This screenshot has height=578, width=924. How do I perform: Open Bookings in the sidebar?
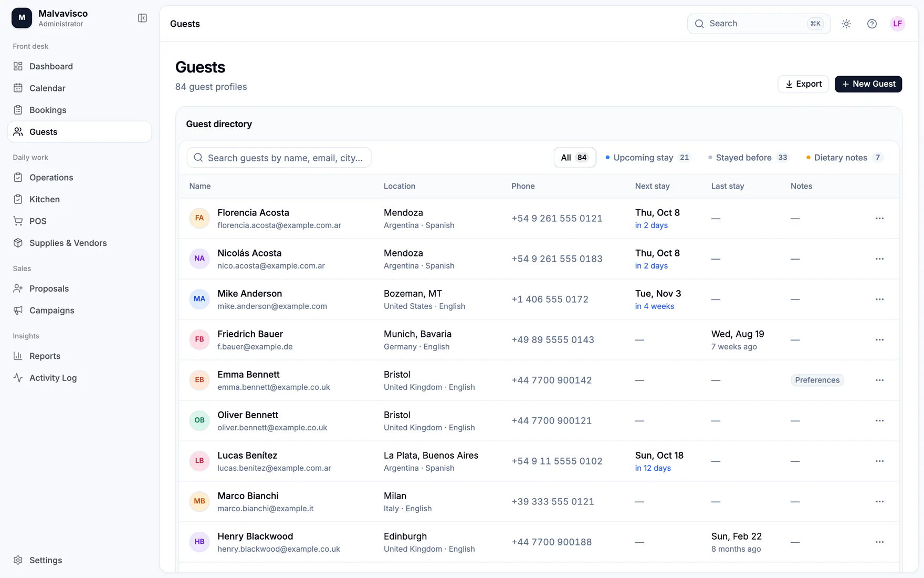[x=79, y=110]
